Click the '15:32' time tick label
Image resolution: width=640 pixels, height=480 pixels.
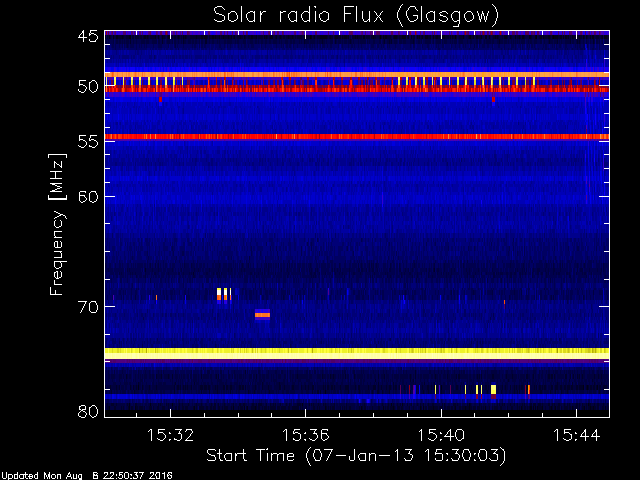[x=170, y=435]
